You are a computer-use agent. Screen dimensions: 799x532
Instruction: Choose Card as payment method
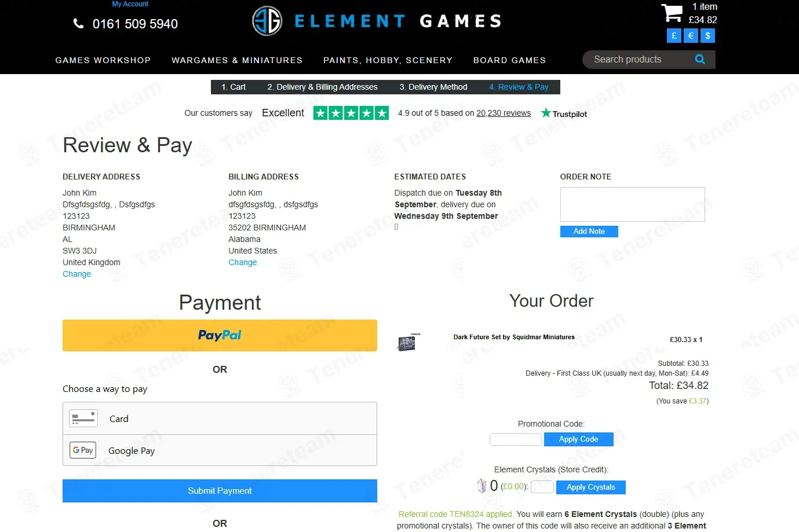(220, 419)
